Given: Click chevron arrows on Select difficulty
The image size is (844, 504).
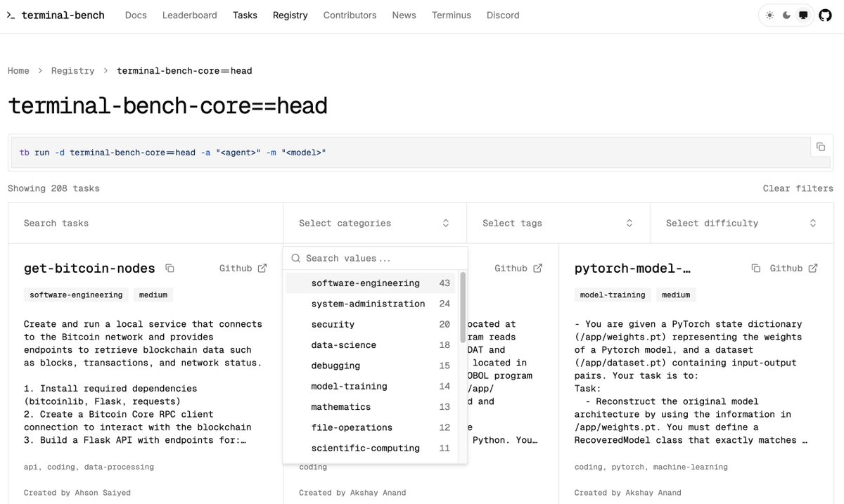Looking at the screenshot, I should pyautogui.click(x=813, y=223).
